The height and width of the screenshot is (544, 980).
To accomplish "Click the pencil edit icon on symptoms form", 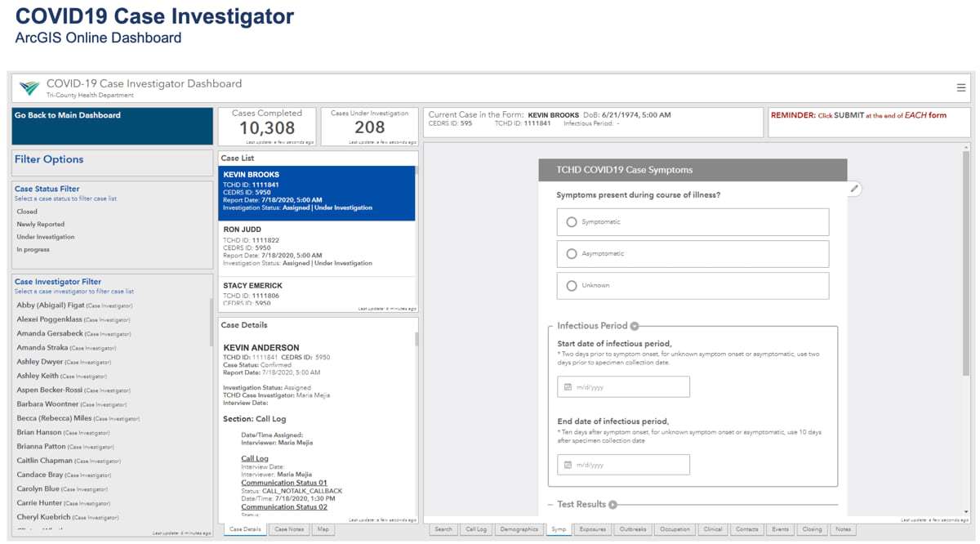I will [854, 189].
